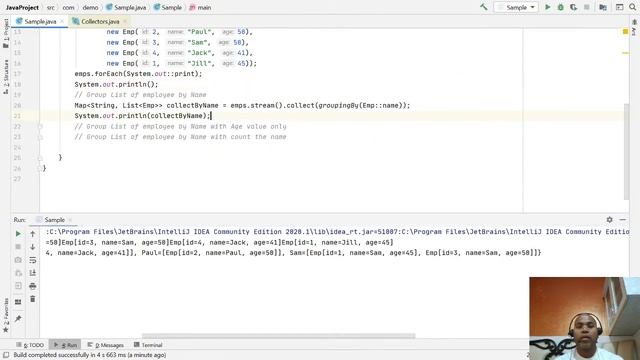Click the print console output icon
Viewport: 640px width, 360px height.
pyautogui.click(x=33, y=286)
